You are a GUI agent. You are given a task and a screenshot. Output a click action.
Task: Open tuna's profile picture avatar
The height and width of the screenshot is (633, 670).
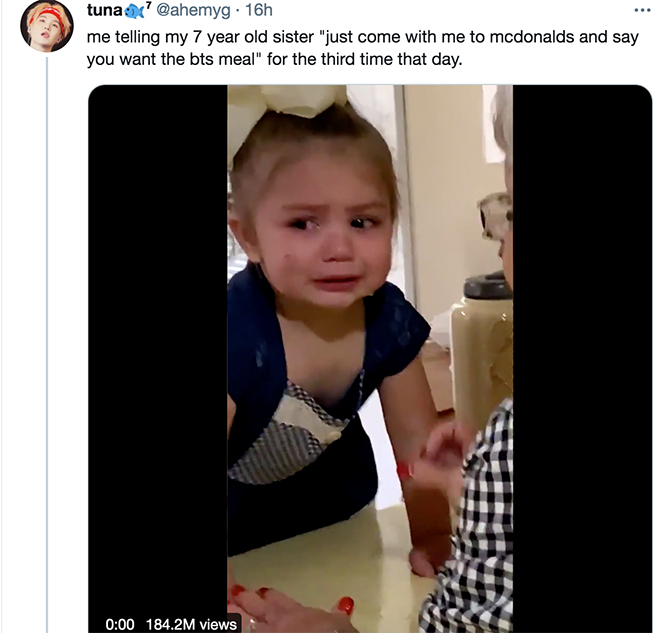click(x=47, y=26)
